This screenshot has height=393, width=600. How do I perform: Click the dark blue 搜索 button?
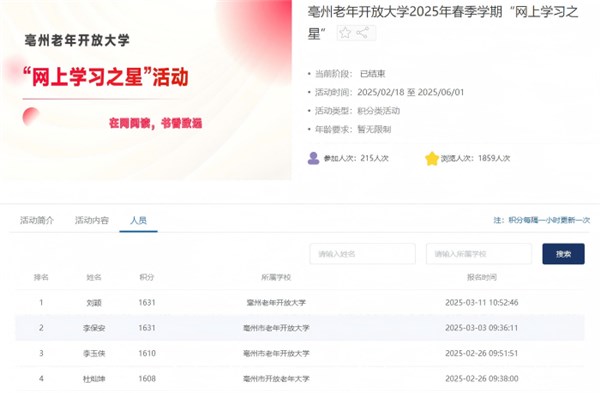tap(563, 254)
